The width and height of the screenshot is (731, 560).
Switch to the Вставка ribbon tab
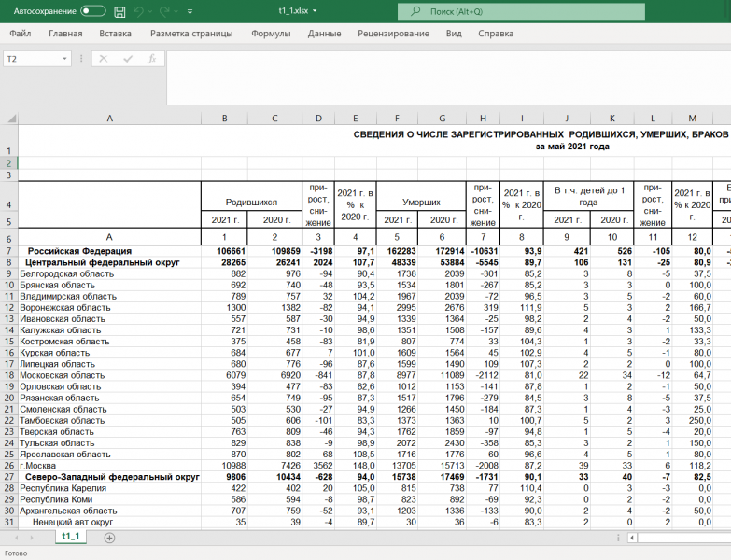(x=115, y=34)
